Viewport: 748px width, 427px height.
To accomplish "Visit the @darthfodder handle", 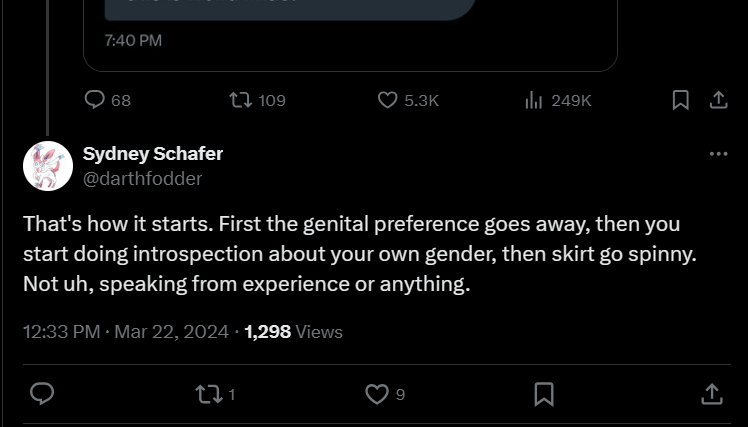I will (142, 178).
